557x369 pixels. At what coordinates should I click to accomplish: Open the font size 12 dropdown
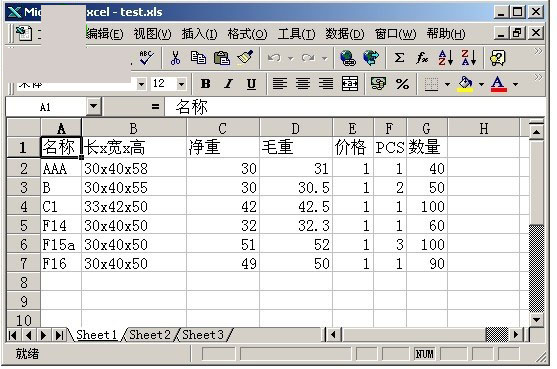(x=182, y=84)
